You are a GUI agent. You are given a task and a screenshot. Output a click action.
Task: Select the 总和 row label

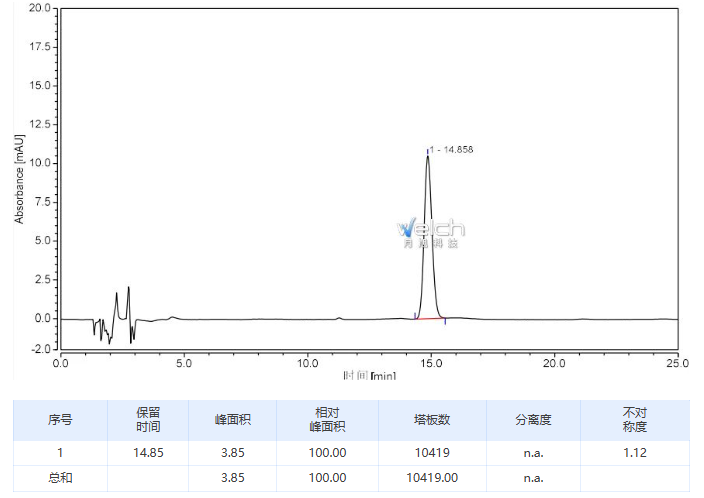61,478
